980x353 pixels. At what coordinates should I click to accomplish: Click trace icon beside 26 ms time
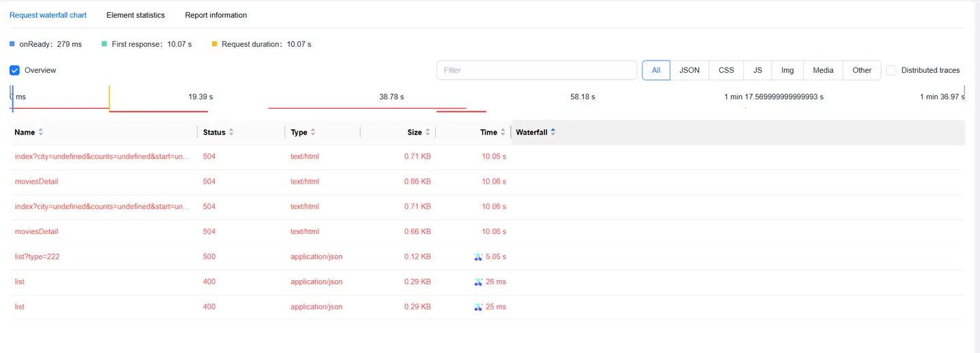point(478,282)
